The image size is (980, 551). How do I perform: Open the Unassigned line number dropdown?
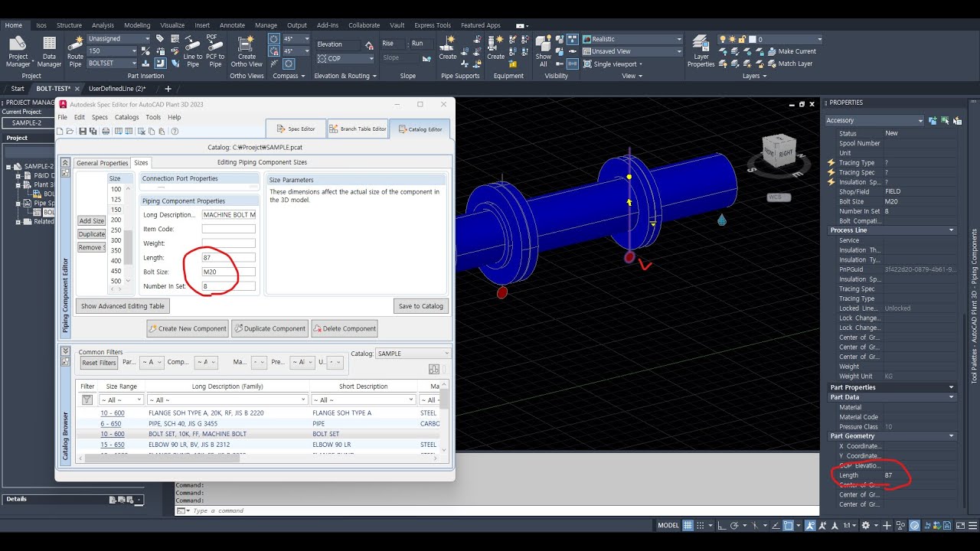pos(119,38)
